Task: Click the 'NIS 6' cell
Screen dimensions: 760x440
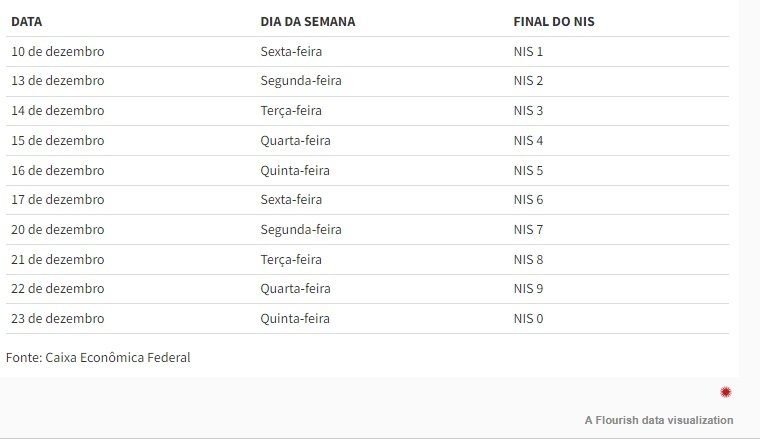Action: (x=528, y=200)
